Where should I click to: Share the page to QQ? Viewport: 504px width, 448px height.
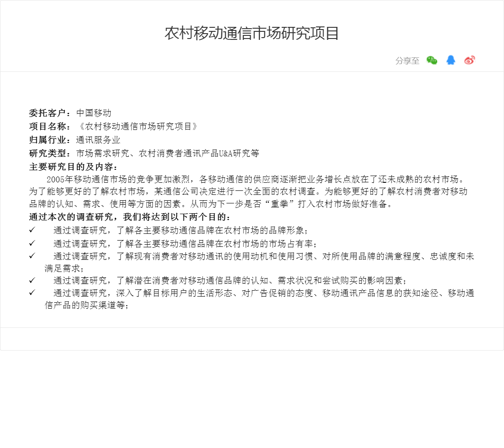click(451, 60)
